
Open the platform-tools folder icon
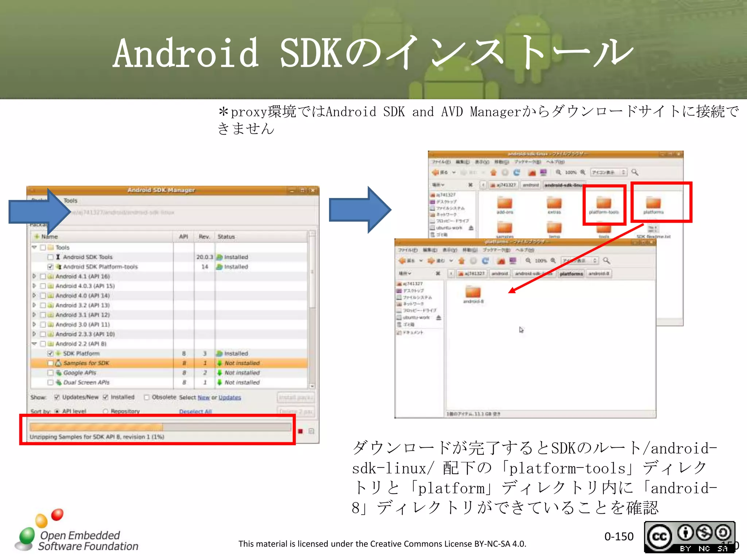(604, 203)
